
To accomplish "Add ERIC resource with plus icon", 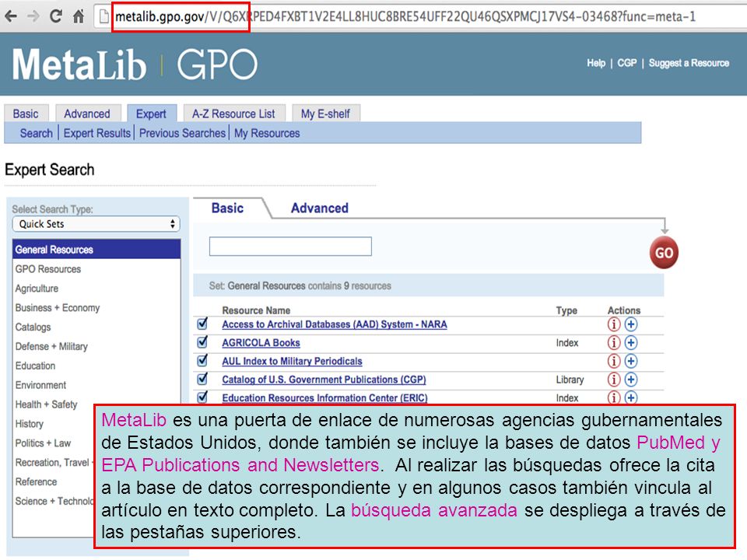I will 631,397.
